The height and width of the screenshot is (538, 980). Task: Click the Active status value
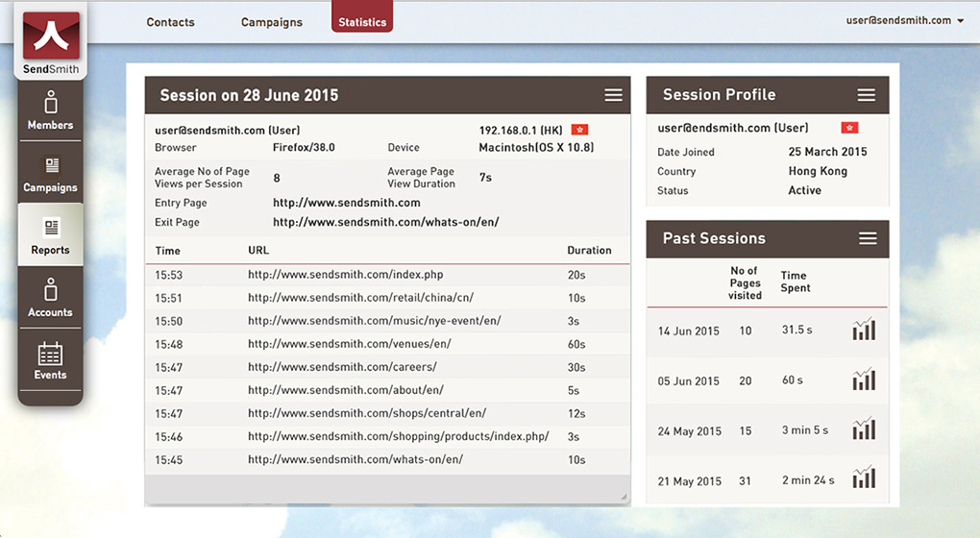[804, 190]
